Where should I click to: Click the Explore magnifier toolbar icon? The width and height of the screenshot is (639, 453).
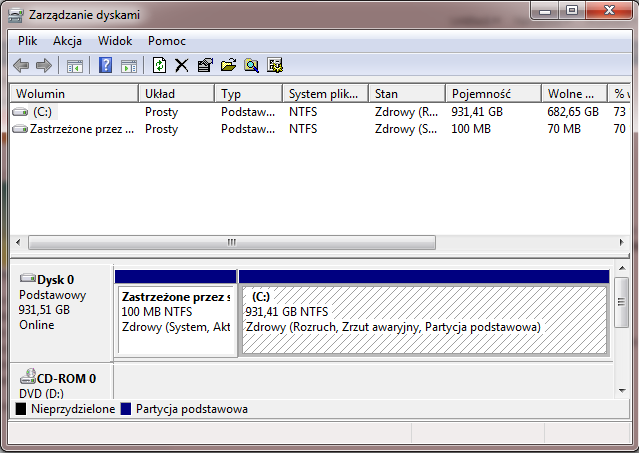click(251, 65)
